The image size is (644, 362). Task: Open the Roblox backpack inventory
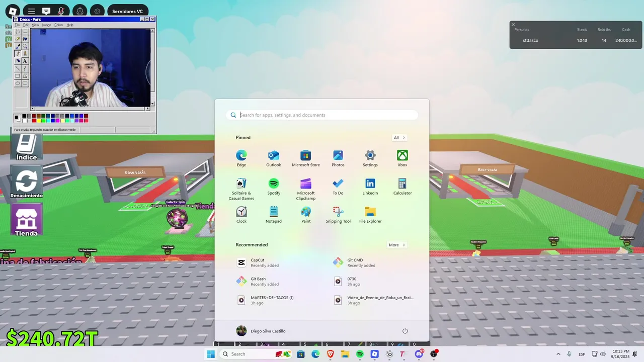pos(79,11)
